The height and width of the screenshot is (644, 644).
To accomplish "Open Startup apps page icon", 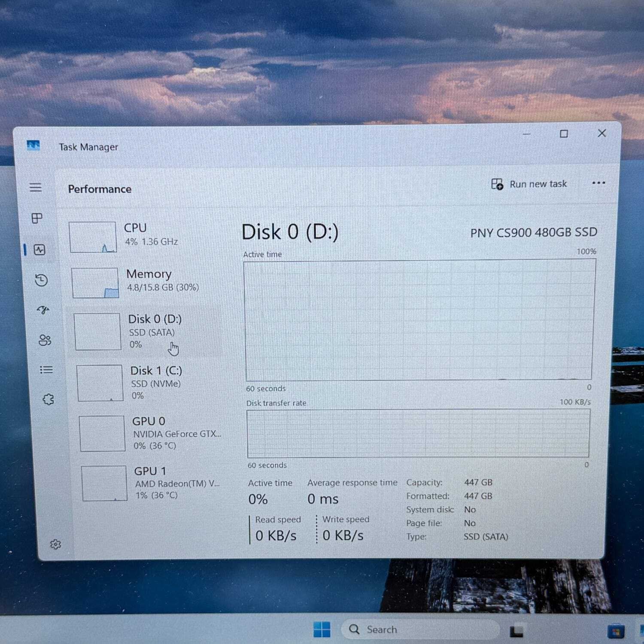I will click(43, 310).
